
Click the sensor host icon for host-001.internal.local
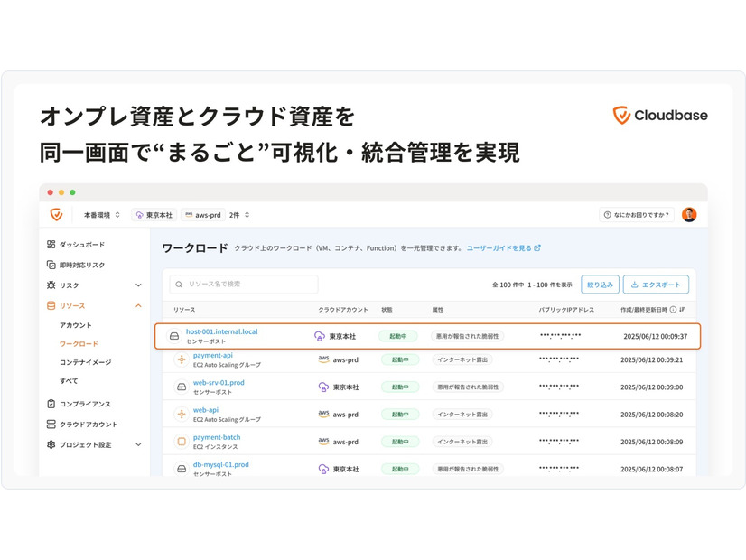click(x=174, y=336)
